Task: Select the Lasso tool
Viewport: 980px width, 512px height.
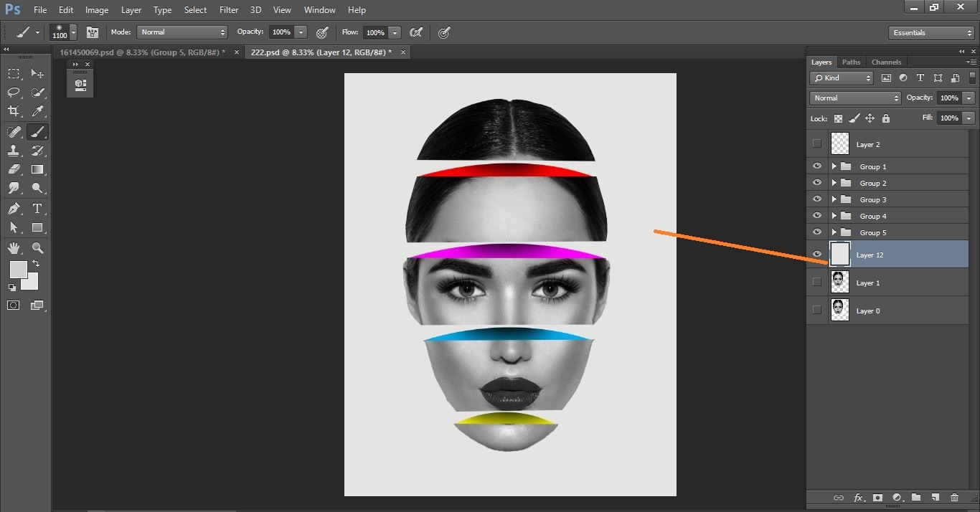Action: click(13, 92)
